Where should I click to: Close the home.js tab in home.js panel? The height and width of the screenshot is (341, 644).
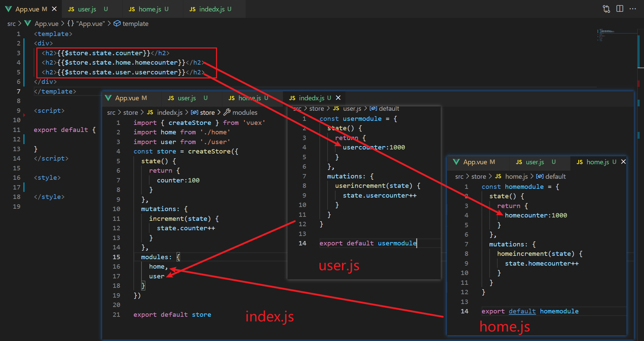pyautogui.click(x=623, y=162)
